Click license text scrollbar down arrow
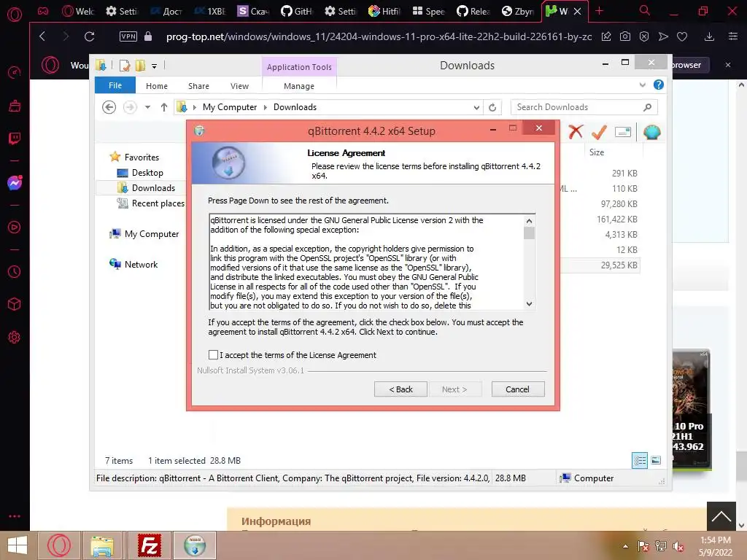The height and width of the screenshot is (560, 747). (529, 304)
